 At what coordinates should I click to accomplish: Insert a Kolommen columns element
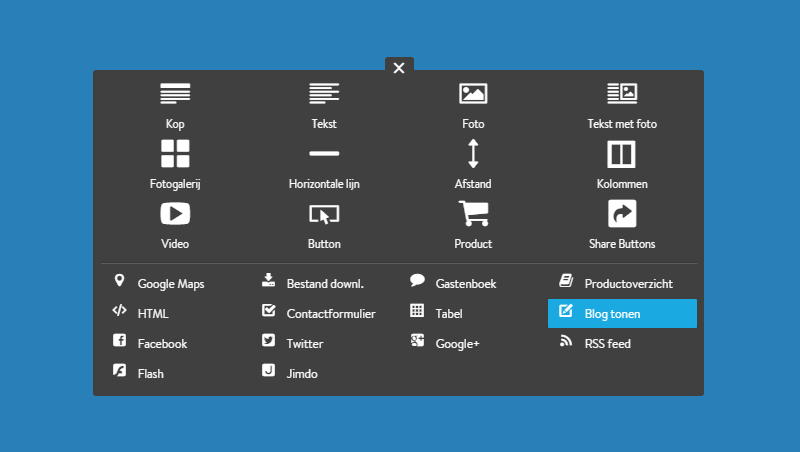click(622, 165)
